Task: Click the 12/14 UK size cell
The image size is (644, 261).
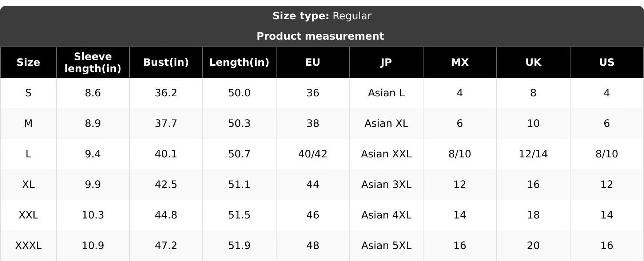Action: tap(533, 154)
